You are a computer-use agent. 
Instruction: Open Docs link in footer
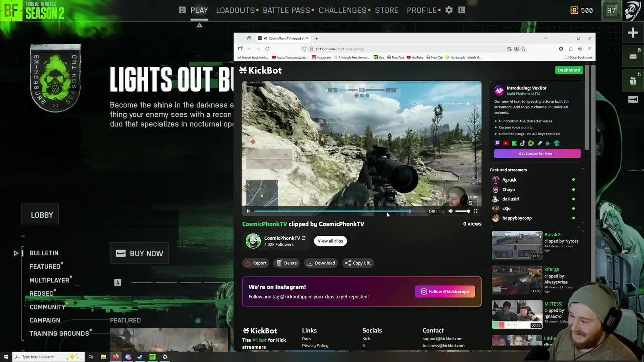[x=306, y=339]
